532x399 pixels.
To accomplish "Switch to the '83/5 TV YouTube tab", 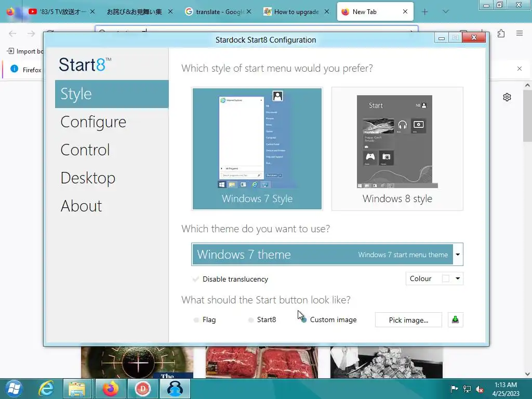I will coord(63,12).
